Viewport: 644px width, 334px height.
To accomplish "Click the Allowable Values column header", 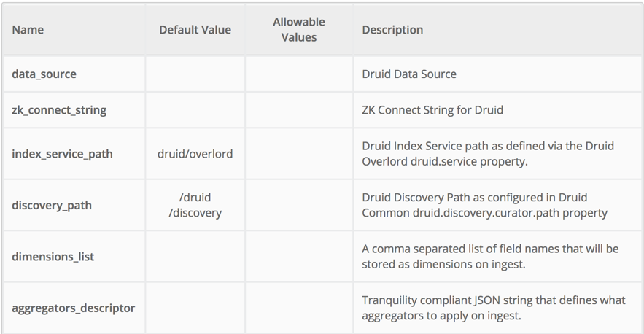I will pos(299,30).
